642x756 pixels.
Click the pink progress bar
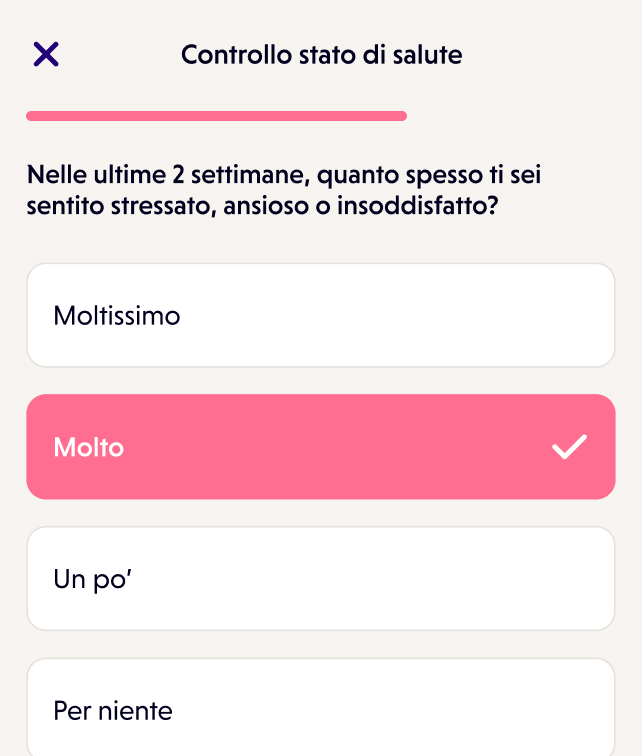click(216, 116)
